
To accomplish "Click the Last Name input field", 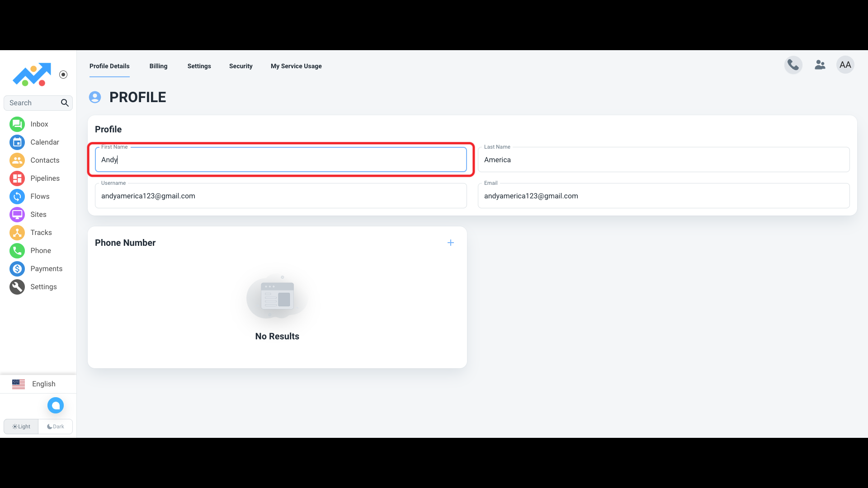I will click(x=663, y=160).
